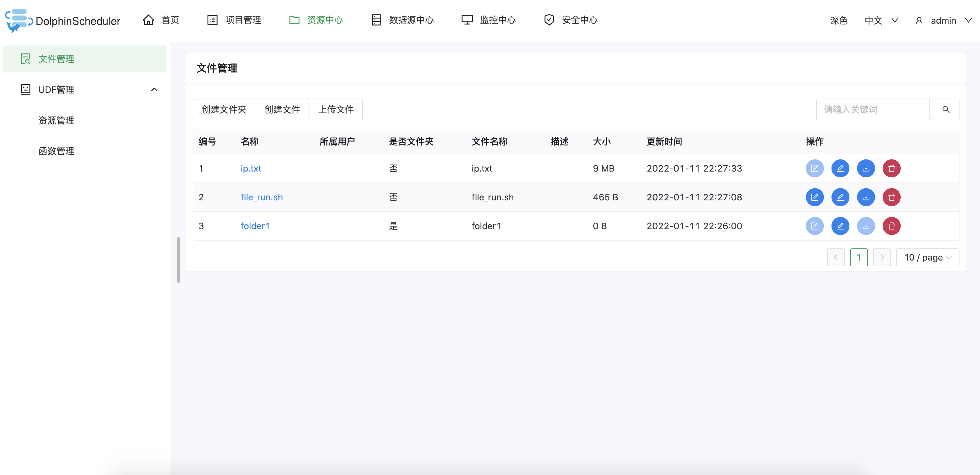Delete the file_run.sh file

[x=891, y=197]
